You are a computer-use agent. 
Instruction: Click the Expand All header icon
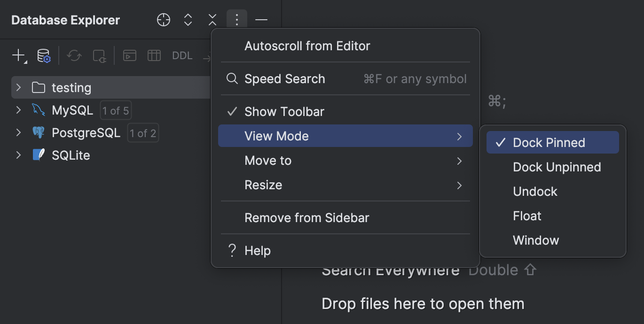coord(188,20)
